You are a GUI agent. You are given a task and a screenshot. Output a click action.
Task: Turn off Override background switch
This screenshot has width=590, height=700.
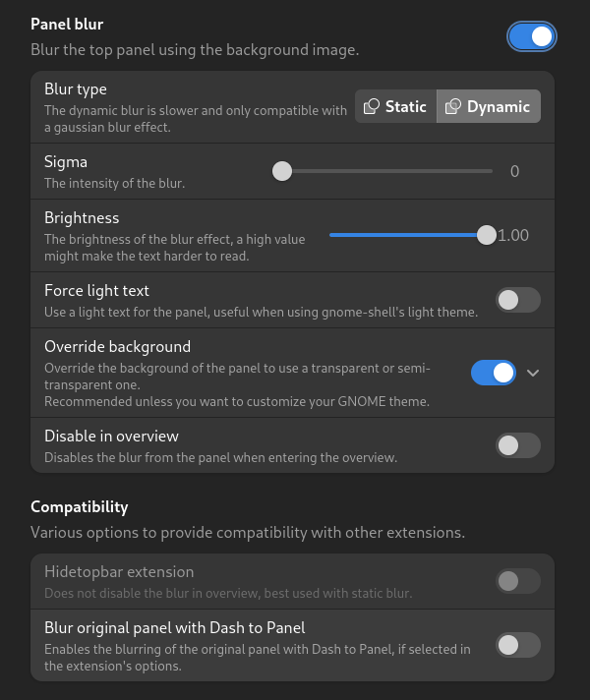(494, 373)
